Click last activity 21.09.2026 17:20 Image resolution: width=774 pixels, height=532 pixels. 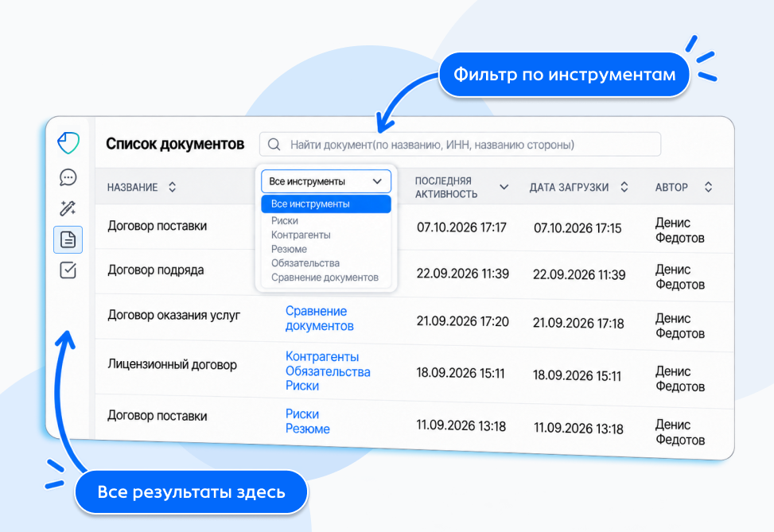pyautogui.click(x=462, y=322)
